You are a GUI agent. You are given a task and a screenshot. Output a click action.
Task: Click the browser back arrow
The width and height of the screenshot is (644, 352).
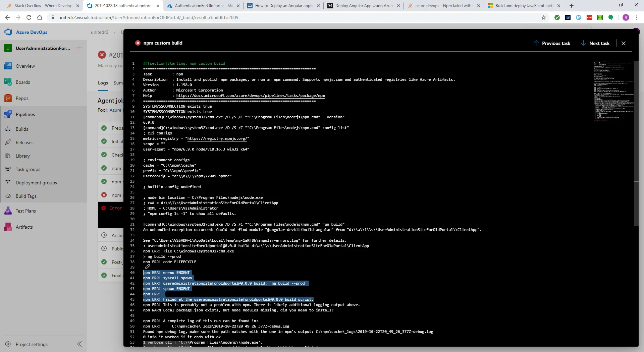(x=7, y=17)
